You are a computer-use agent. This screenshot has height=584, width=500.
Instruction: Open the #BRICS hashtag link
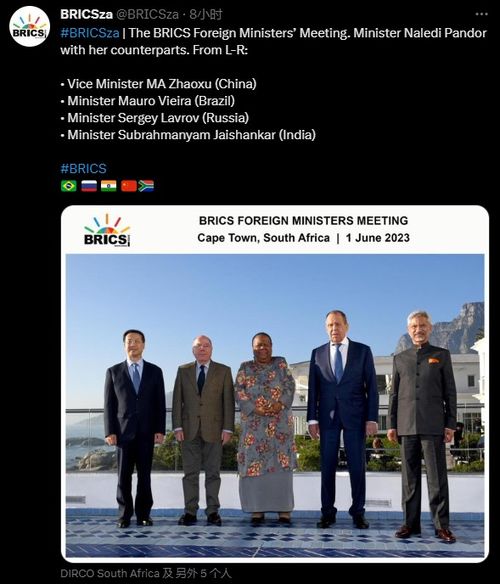coord(83,169)
